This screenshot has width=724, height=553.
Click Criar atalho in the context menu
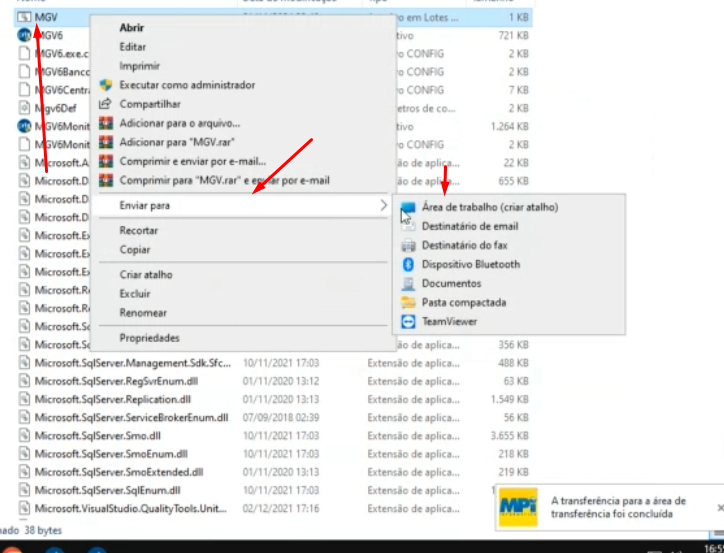146,275
